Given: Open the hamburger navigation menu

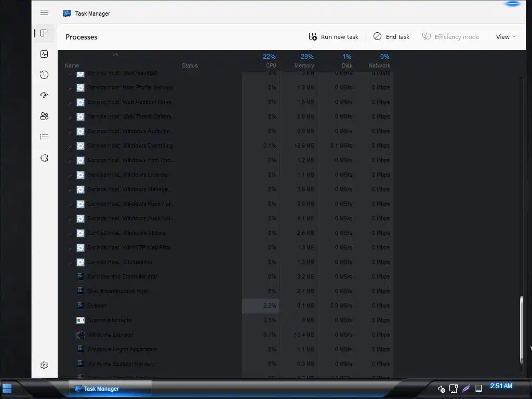Looking at the screenshot, I should click(x=44, y=13).
